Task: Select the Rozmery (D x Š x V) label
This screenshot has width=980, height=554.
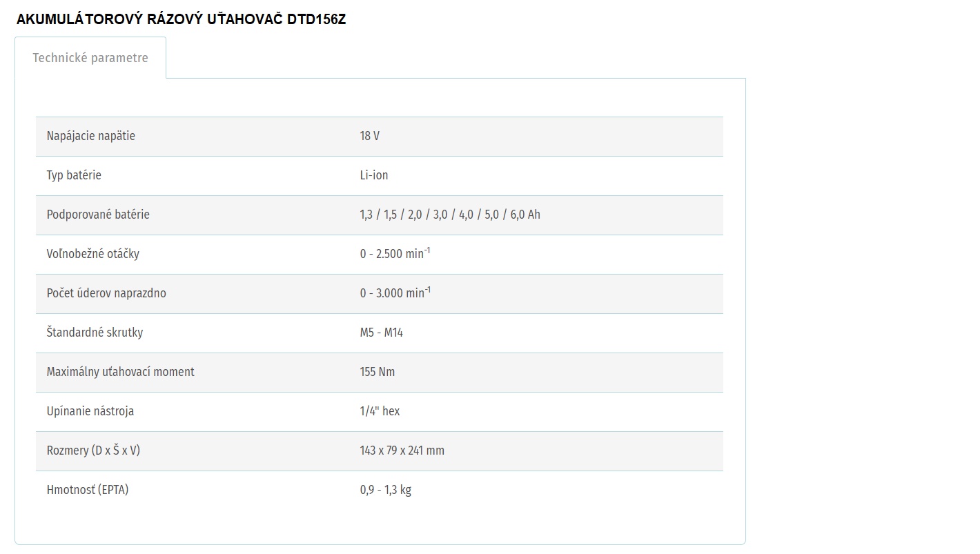Action: coord(94,451)
